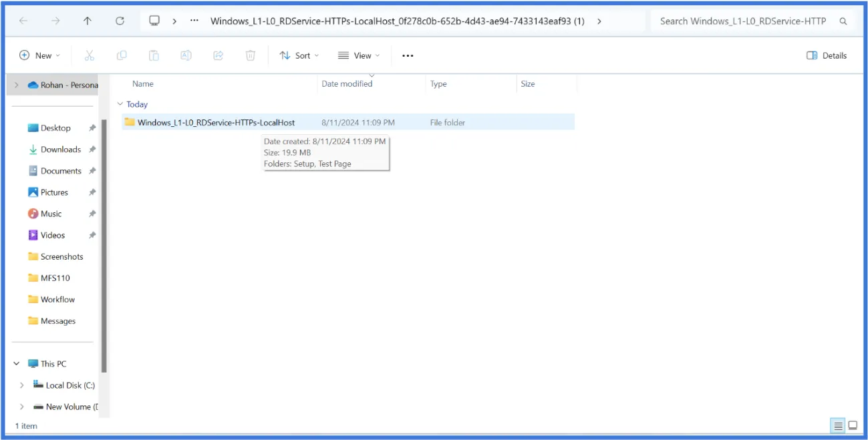Viewport: 868px width, 440px height.
Task: Collapse the This PC tree node
Action: tap(17, 364)
